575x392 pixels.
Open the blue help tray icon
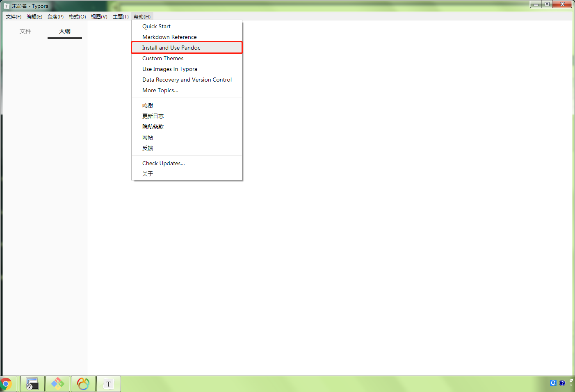562,383
